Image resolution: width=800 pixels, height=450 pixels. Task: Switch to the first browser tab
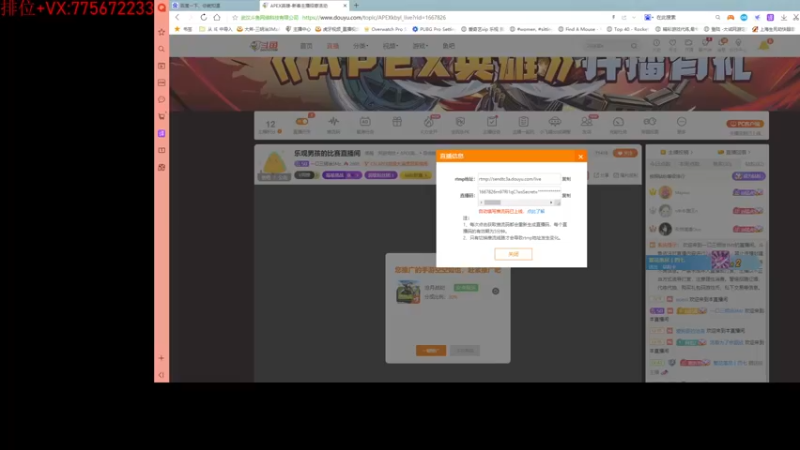point(214,6)
